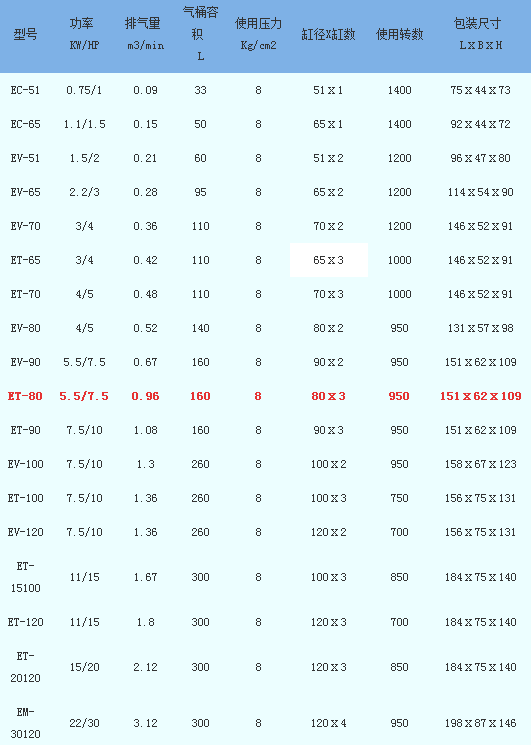The image size is (532, 745).
Task: Select the 198X87X146 package size
Action: (x=480, y=723)
